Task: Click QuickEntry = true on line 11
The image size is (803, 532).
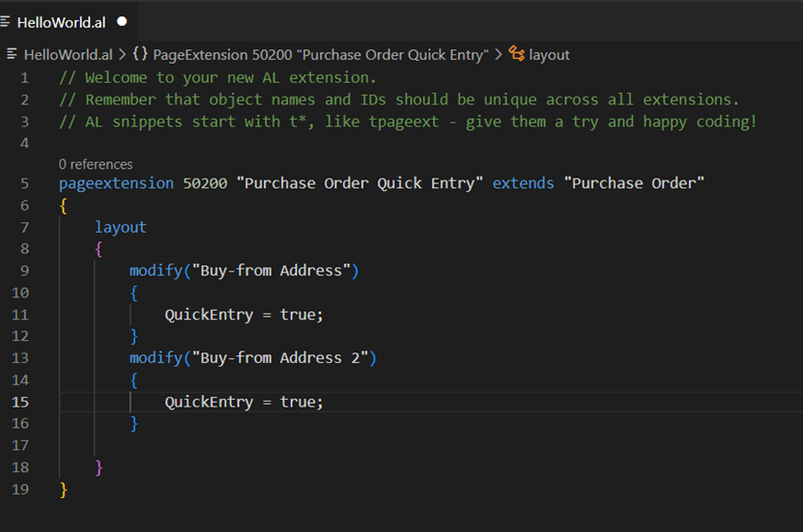Action: coord(244,315)
